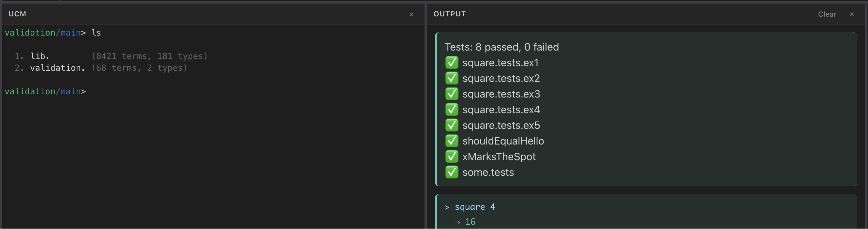Click the green checkmark beside shouldEqualHello
This screenshot has height=229, width=868.
452,141
